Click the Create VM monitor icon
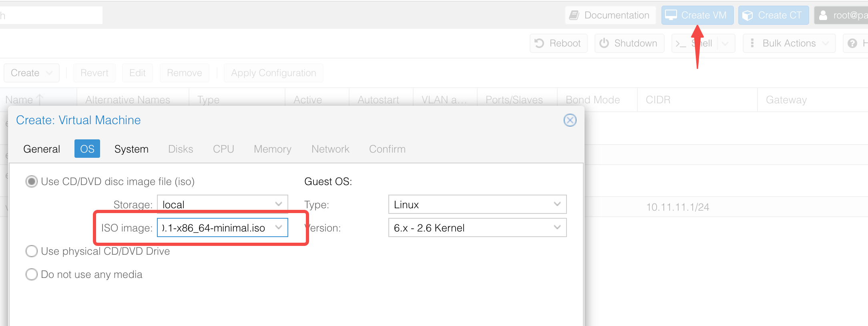 (x=671, y=15)
